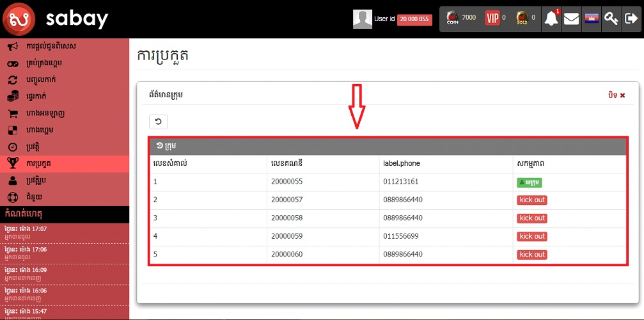
Task: Click the gold coin icon
Action: (522, 18)
